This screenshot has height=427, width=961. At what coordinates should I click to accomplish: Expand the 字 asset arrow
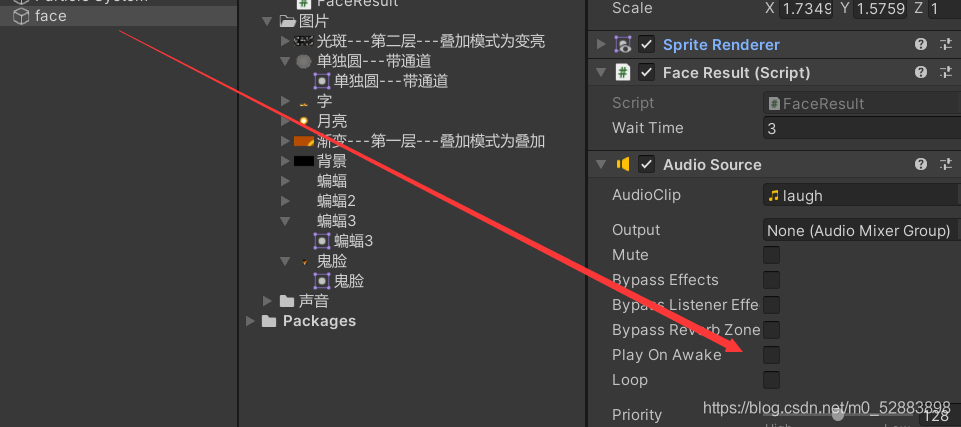pos(284,101)
